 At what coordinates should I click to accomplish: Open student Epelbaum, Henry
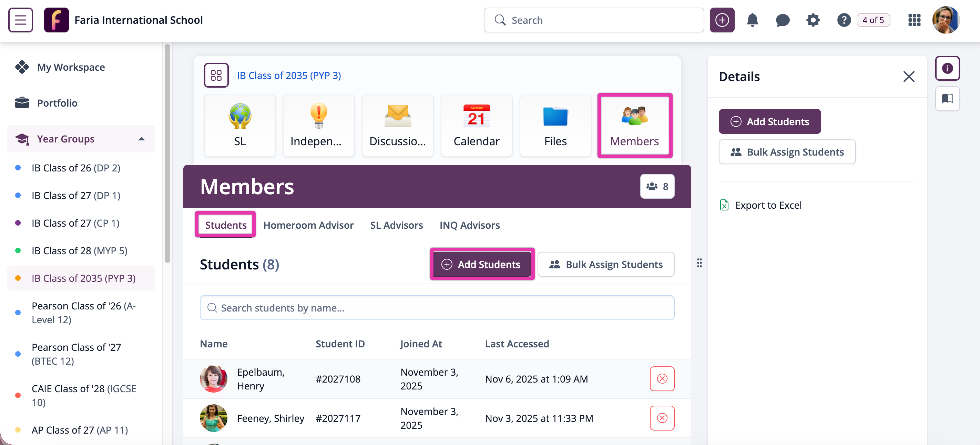coord(261,379)
